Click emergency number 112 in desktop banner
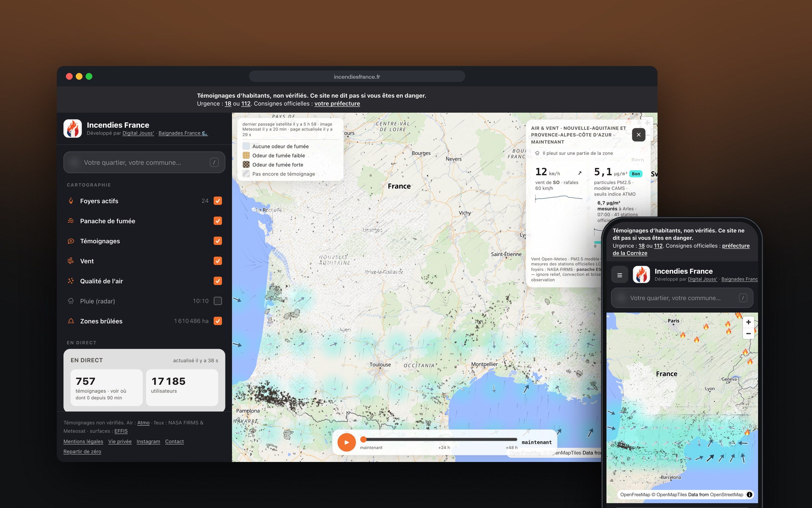 [x=246, y=104]
